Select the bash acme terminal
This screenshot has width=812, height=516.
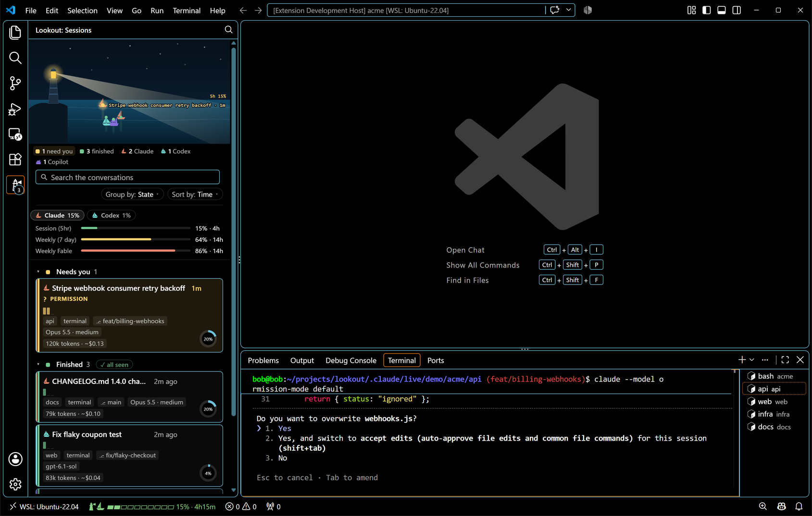click(x=774, y=376)
